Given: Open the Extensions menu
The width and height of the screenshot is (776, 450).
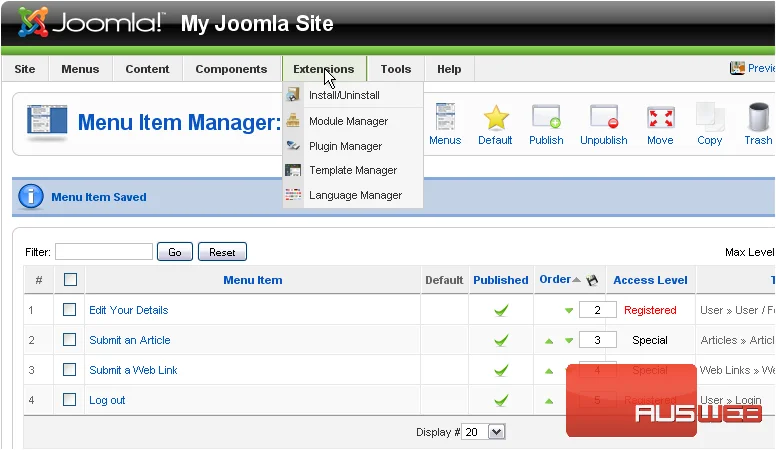Looking at the screenshot, I should click(x=324, y=69).
